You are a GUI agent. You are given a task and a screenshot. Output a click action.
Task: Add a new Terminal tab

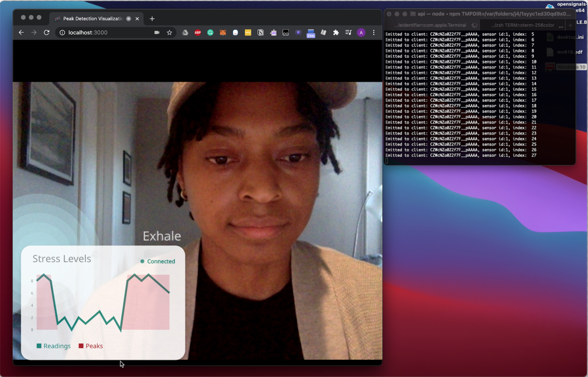[x=571, y=25]
